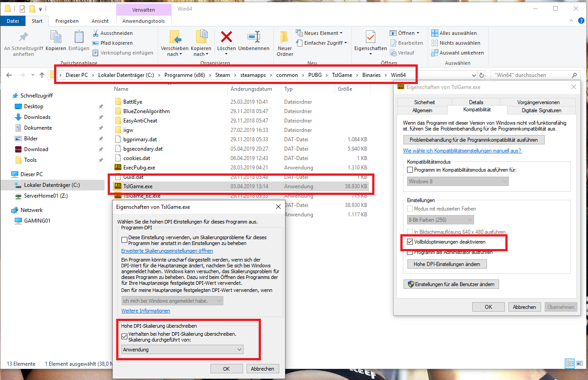This screenshot has width=588, height=380.
Task: Invert selection with Auswahl umkehren
Action: click(458, 53)
